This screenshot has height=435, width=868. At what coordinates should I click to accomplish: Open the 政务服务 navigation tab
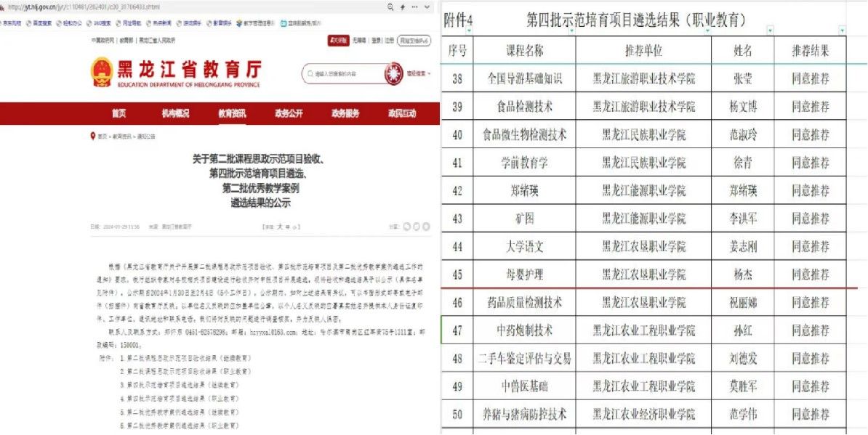(345, 113)
